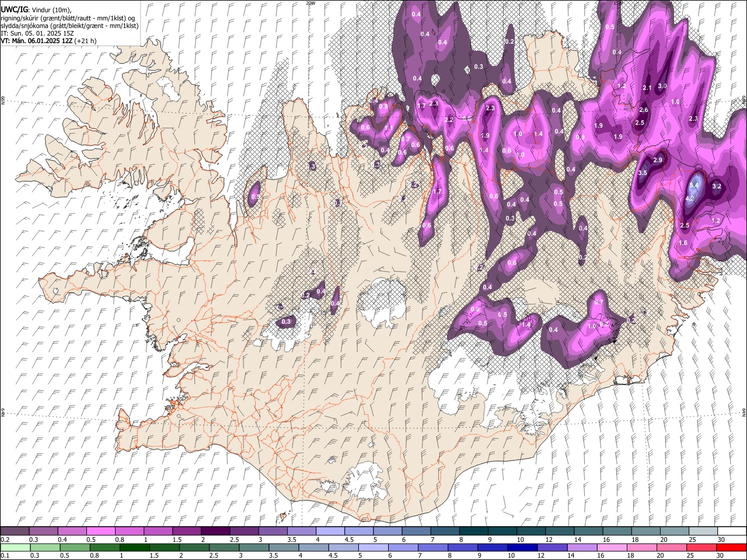Viewport: 747px width, 560px height.
Task: Click the pale green 0.1 swatch in bottom legend row
Action: point(16,547)
